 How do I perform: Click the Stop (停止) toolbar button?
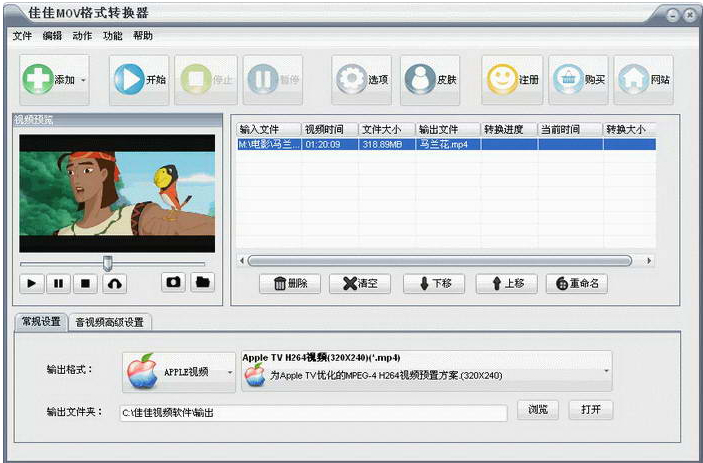(206, 80)
